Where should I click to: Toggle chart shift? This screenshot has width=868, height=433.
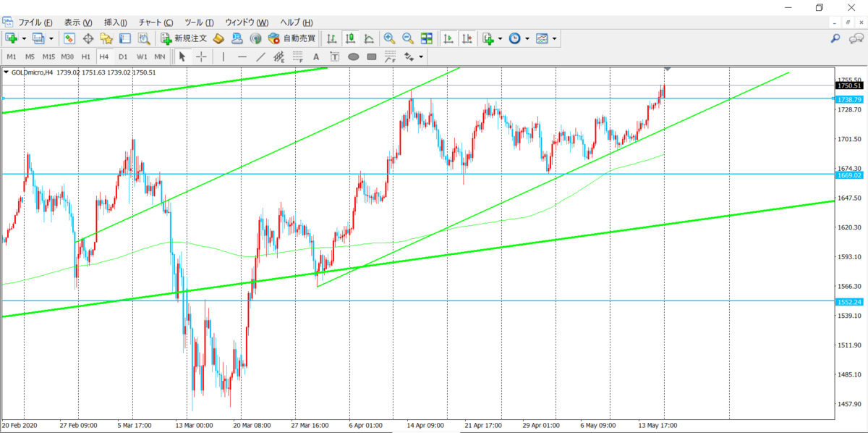click(x=467, y=38)
